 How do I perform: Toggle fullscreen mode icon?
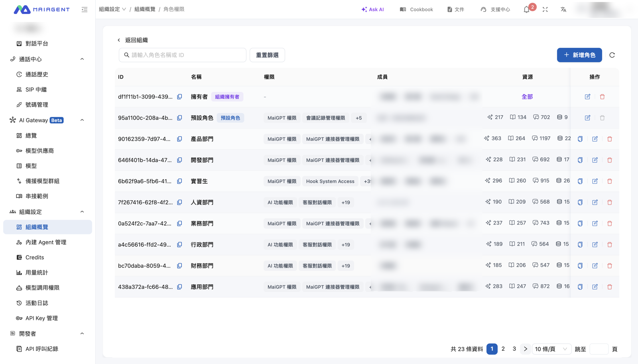(545, 9)
